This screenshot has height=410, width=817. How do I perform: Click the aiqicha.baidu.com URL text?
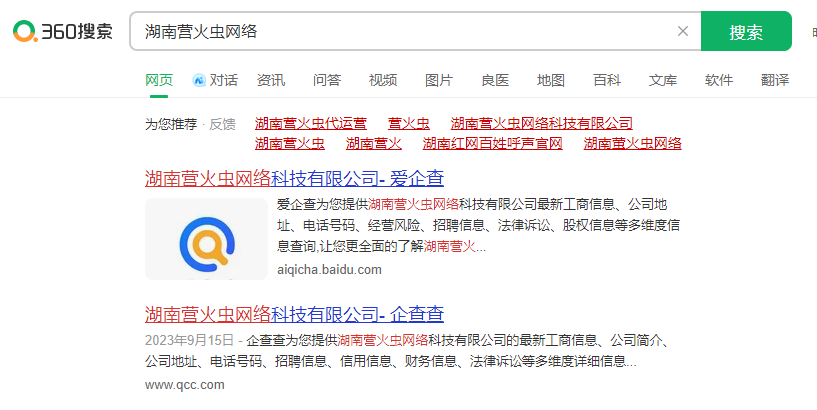click(x=329, y=269)
